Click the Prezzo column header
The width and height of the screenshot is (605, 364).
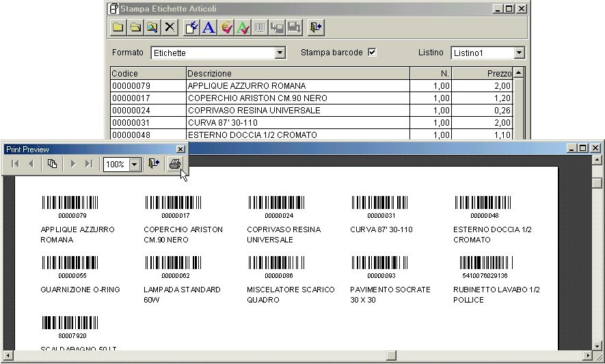tap(483, 73)
